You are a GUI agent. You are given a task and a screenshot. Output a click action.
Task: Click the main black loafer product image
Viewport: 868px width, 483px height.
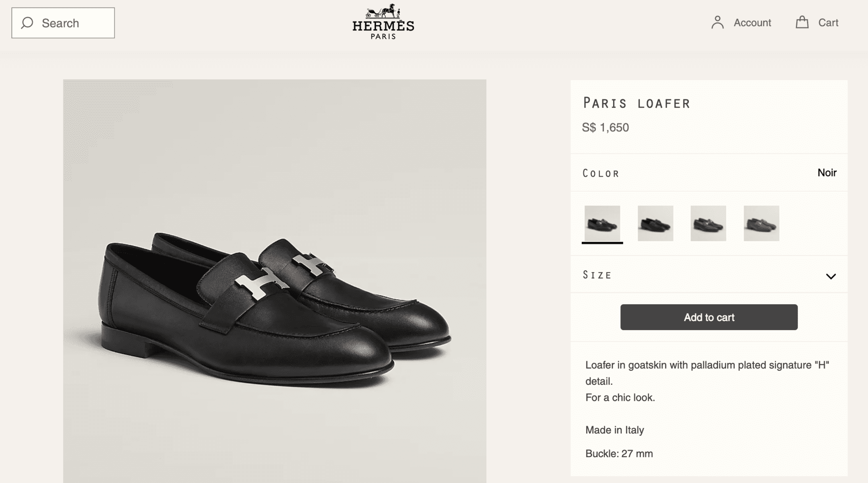pyautogui.click(x=275, y=281)
